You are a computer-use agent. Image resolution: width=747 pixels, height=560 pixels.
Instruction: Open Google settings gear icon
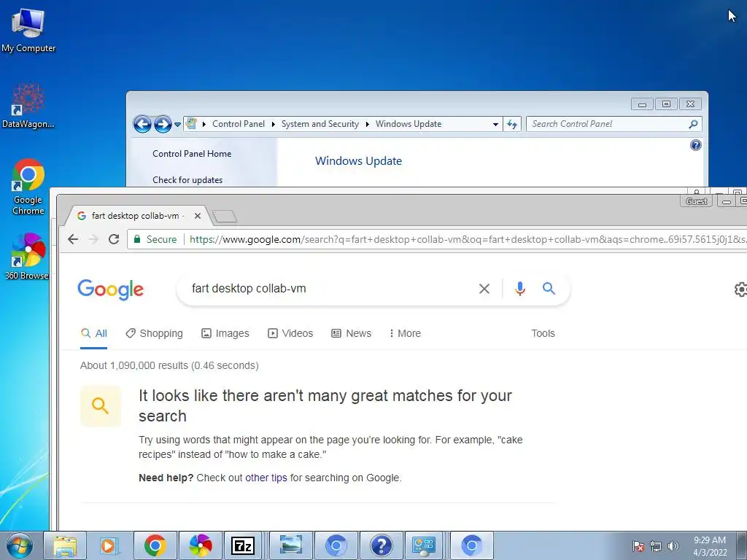[x=740, y=289]
